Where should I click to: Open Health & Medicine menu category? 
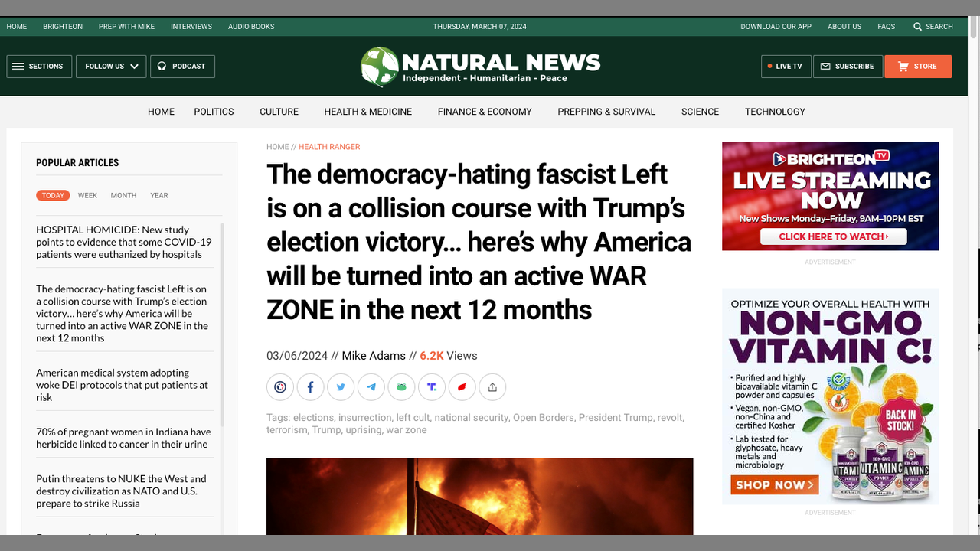pyautogui.click(x=367, y=112)
